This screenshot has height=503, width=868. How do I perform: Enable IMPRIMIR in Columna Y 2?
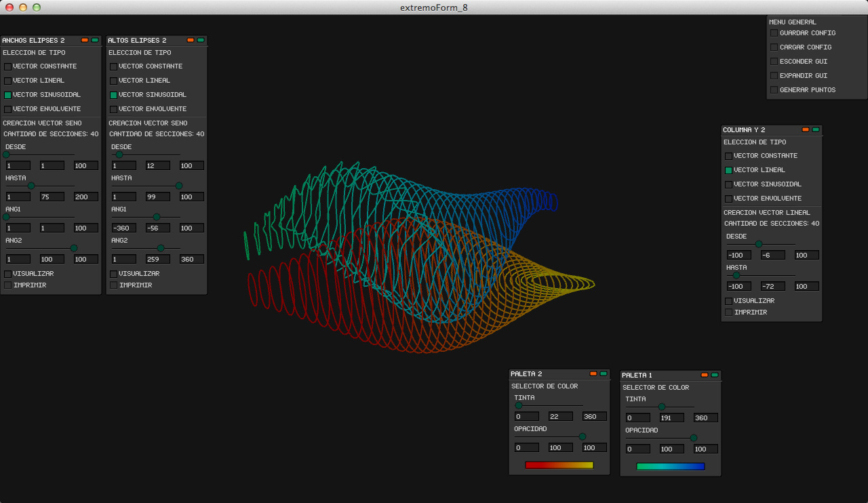(728, 313)
